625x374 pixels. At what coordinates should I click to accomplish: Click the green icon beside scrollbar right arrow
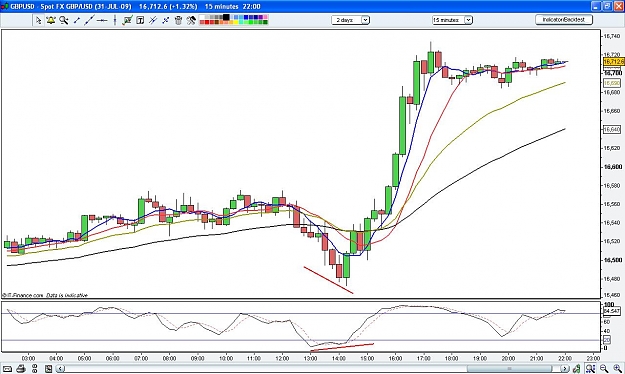point(576,369)
